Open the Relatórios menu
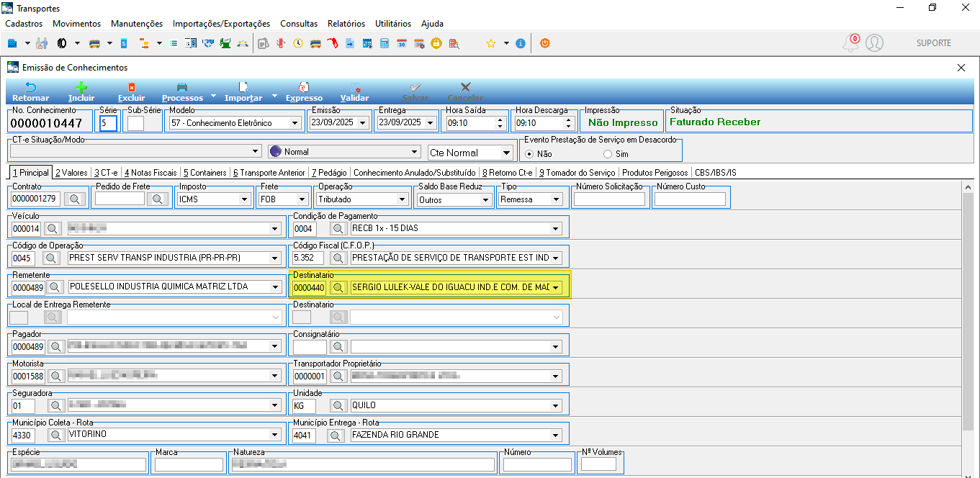 click(x=346, y=24)
